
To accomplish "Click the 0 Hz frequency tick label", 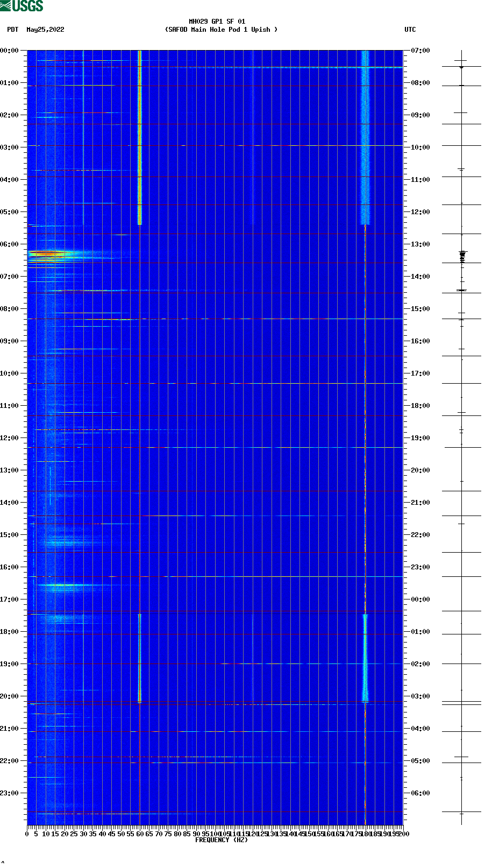I will coord(27,834).
